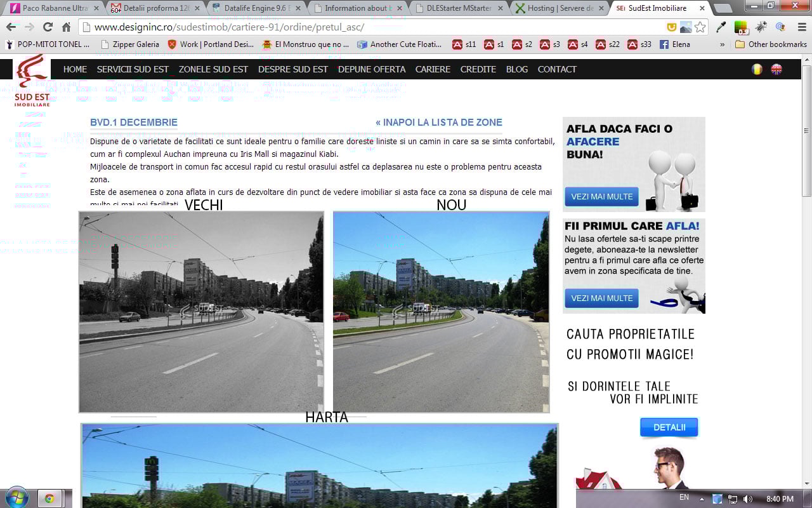Open DESPRE SUD EST menu item
This screenshot has width=812, height=508.
pyautogui.click(x=293, y=69)
